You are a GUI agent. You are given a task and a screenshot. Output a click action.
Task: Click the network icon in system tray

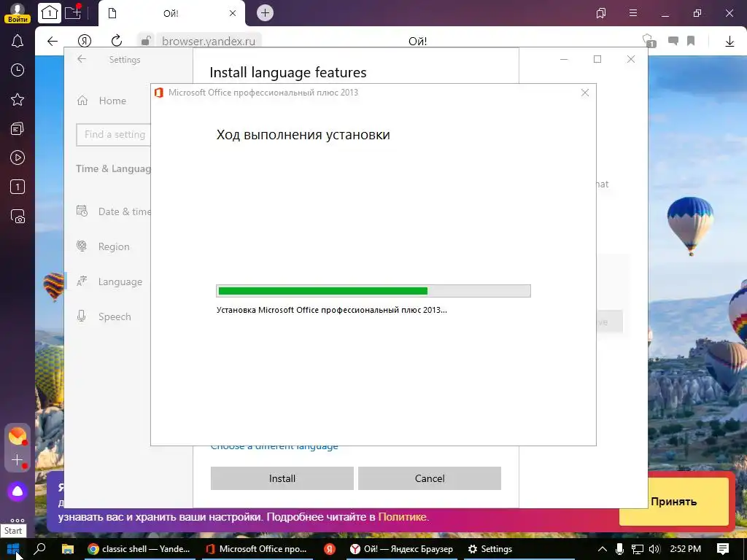click(637, 549)
